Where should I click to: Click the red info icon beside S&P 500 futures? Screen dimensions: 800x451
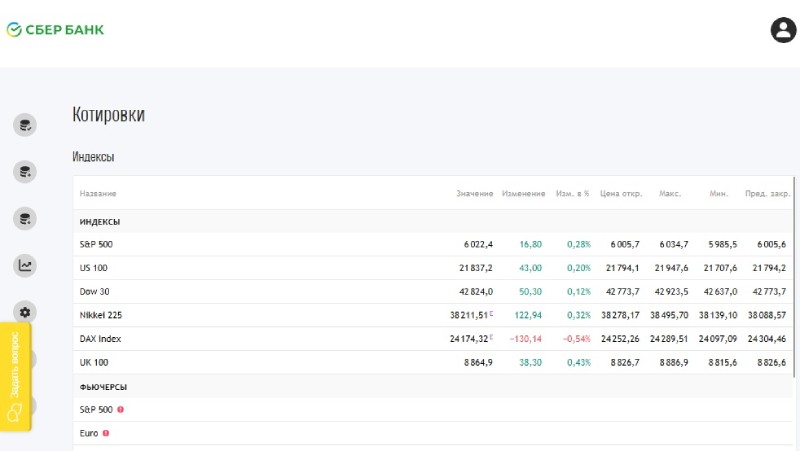120,410
